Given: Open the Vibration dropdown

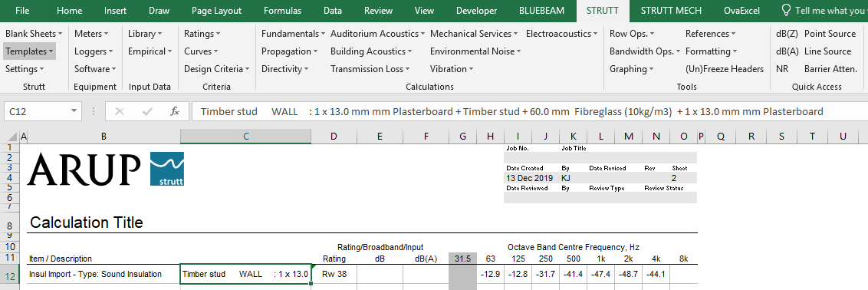Looking at the screenshot, I should (x=452, y=69).
